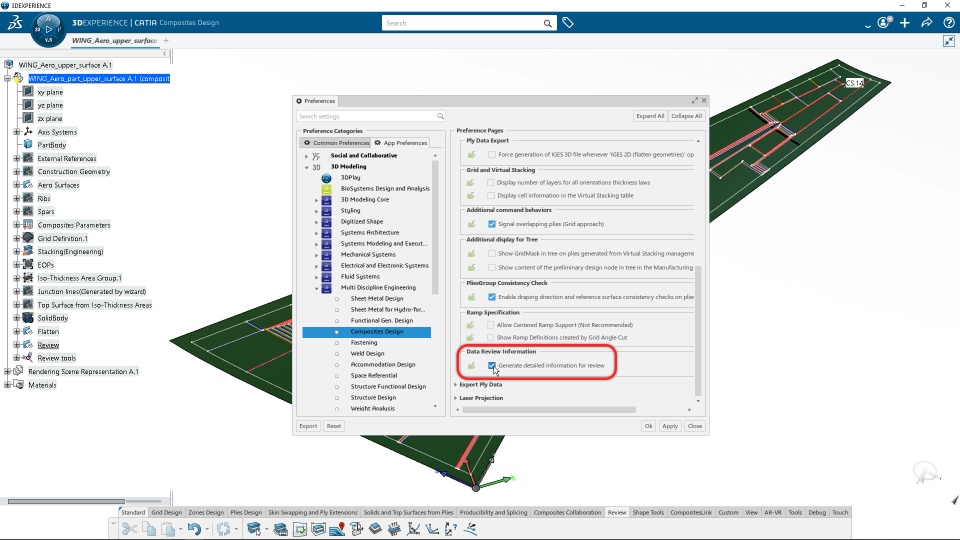960x540 pixels.
Task: Click the scissors Cut icon
Action: point(129,529)
